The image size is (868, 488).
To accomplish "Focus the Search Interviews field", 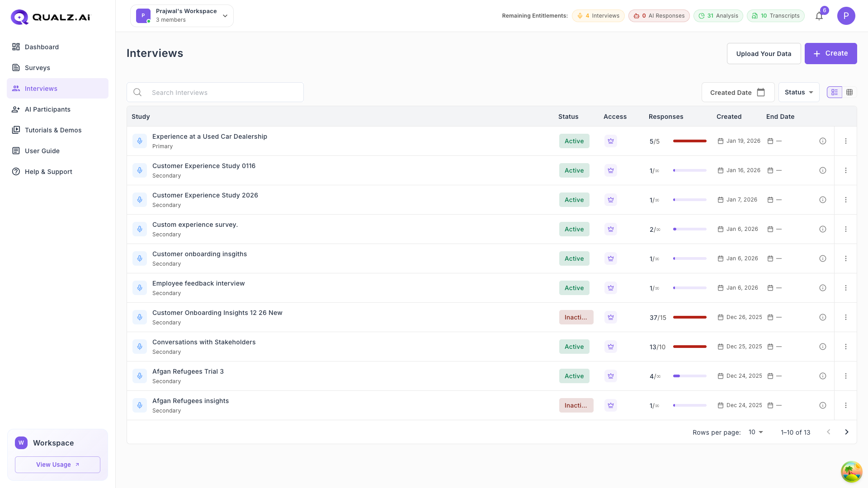I will click(x=222, y=93).
